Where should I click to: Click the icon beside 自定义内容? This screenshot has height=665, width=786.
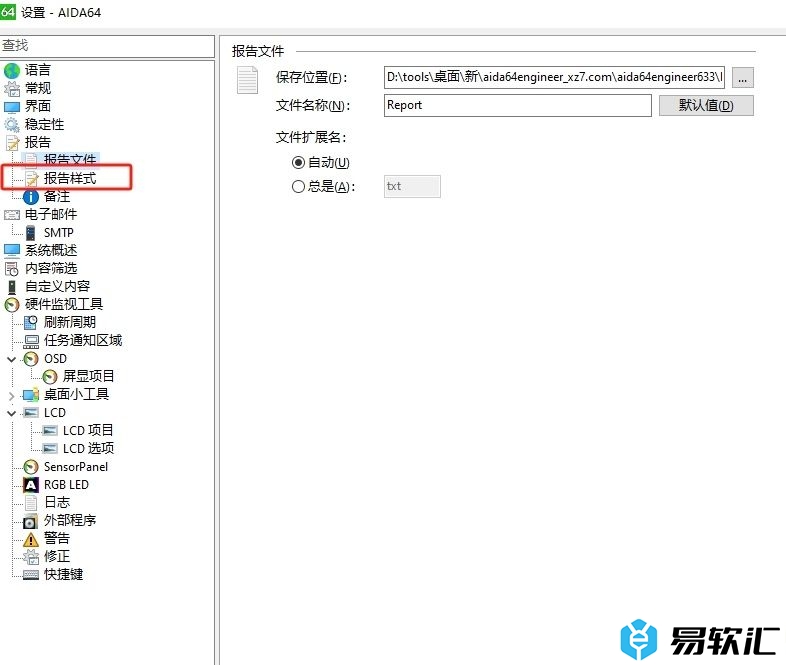pos(12,287)
